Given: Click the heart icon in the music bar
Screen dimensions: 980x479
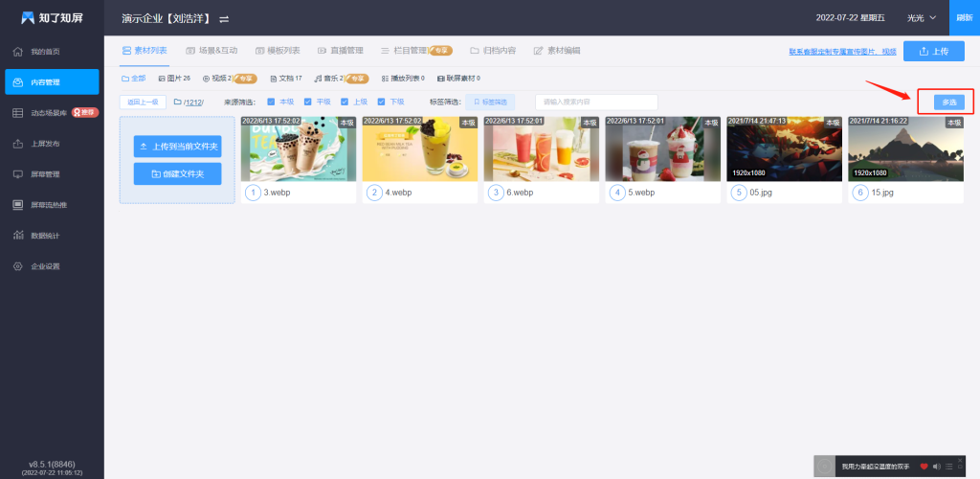Looking at the screenshot, I should pyautogui.click(x=924, y=467).
